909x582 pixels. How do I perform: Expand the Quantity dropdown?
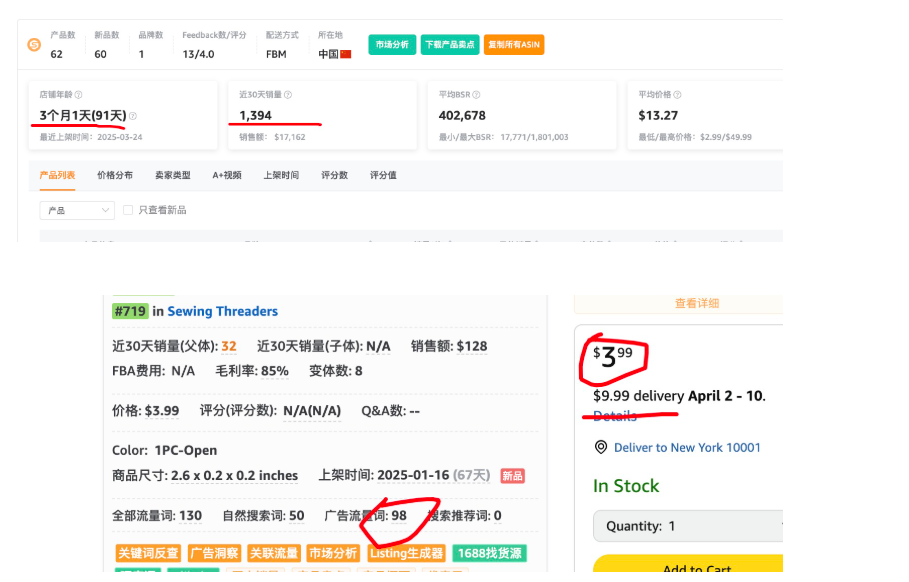(x=688, y=526)
